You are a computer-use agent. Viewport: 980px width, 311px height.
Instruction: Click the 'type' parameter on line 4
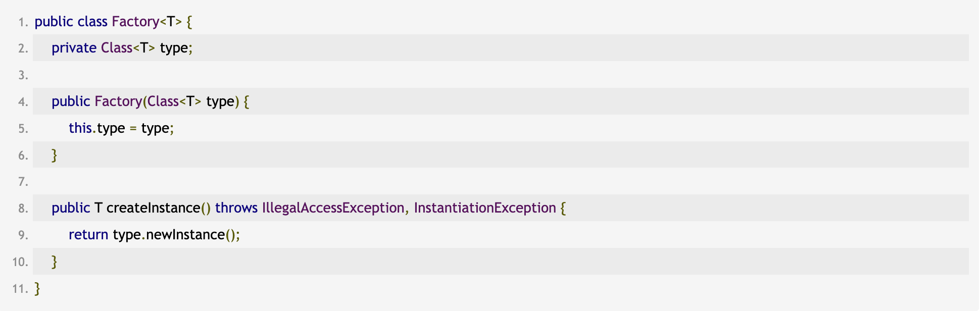tap(220, 102)
